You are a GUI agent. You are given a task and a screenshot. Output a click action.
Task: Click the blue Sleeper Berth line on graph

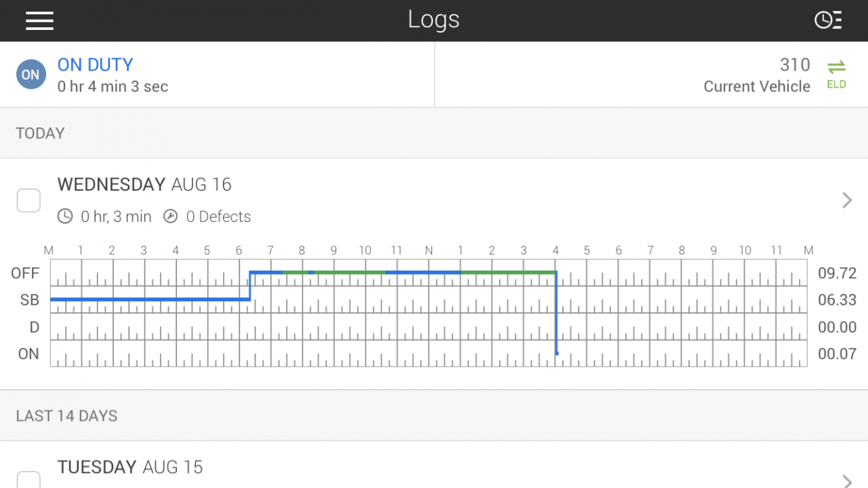[x=149, y=299]
